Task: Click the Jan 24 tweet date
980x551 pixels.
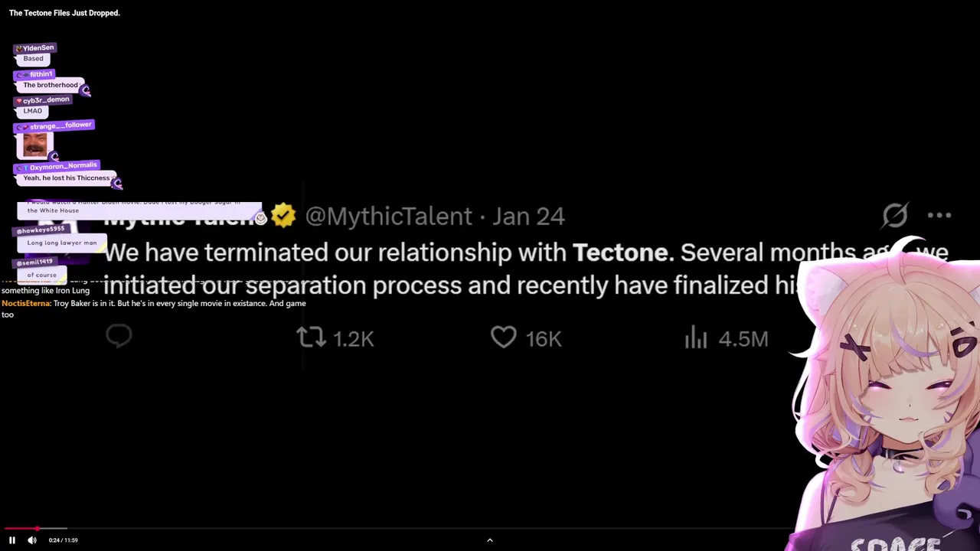Action: tap(528, 217)
